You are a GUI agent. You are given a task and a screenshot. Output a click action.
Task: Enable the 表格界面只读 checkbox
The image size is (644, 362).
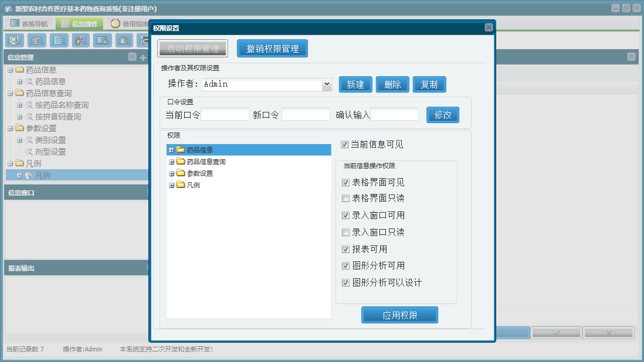[x=346, y=199]
